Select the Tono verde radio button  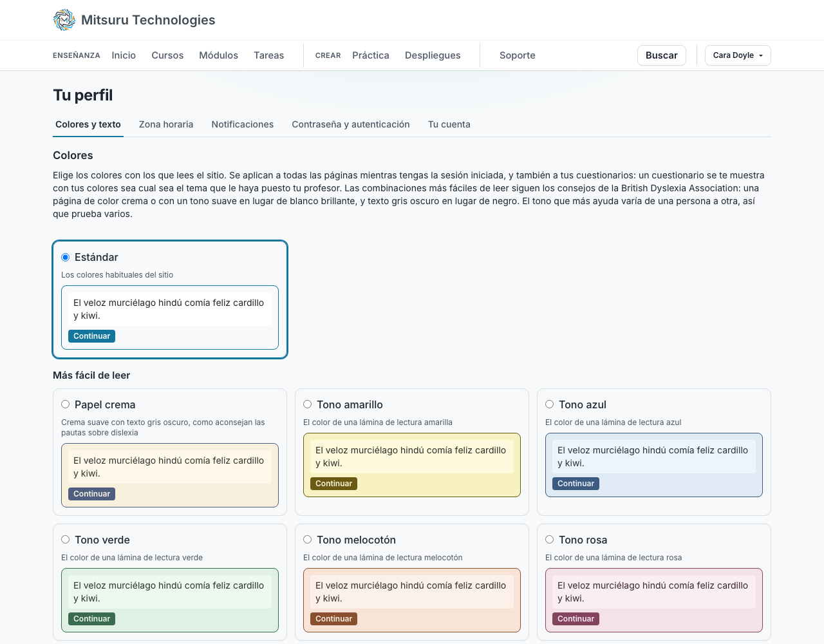coord(65,540)
